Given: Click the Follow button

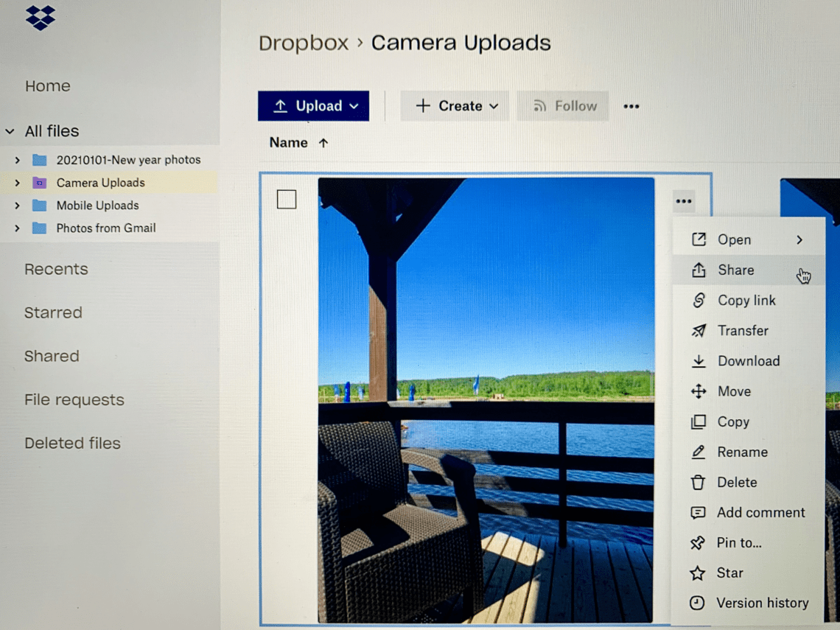Looking at the screenshot, I should click(563, 106).
